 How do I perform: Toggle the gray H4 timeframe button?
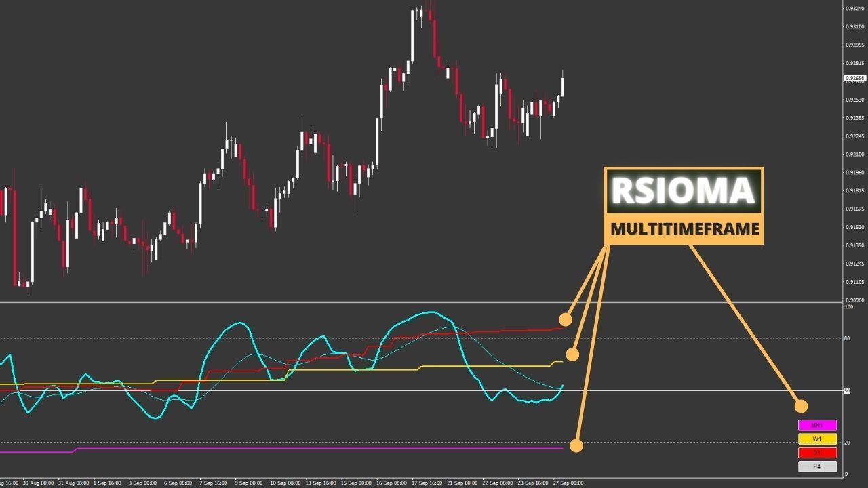[x=817, y=466]
